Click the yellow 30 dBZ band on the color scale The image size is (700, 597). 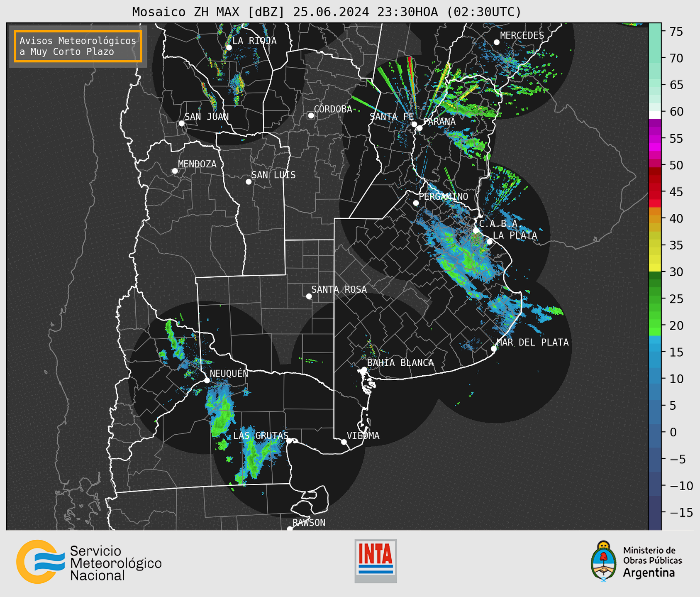pyautogui.click(x=655, y=268)
